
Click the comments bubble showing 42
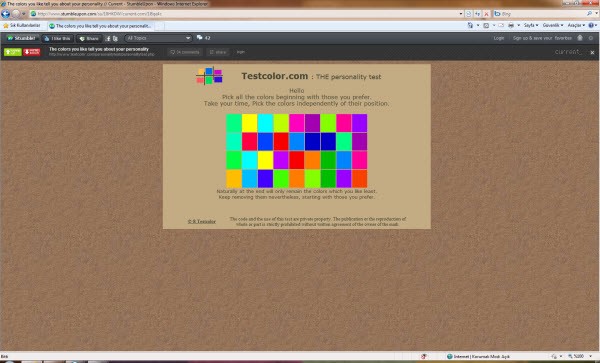point(204,38)
